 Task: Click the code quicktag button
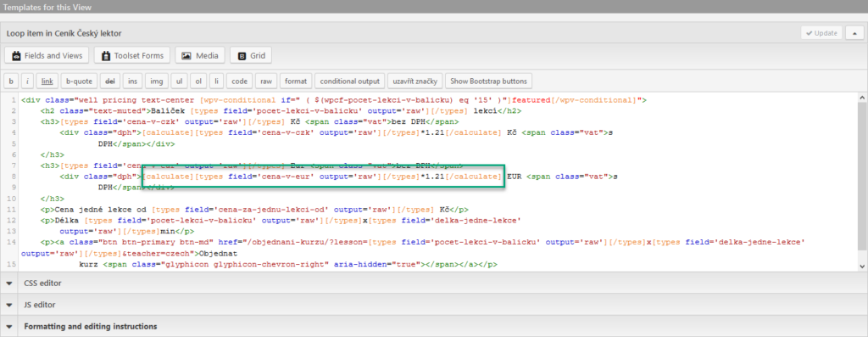pyautogui.click(x=240, y=81)
